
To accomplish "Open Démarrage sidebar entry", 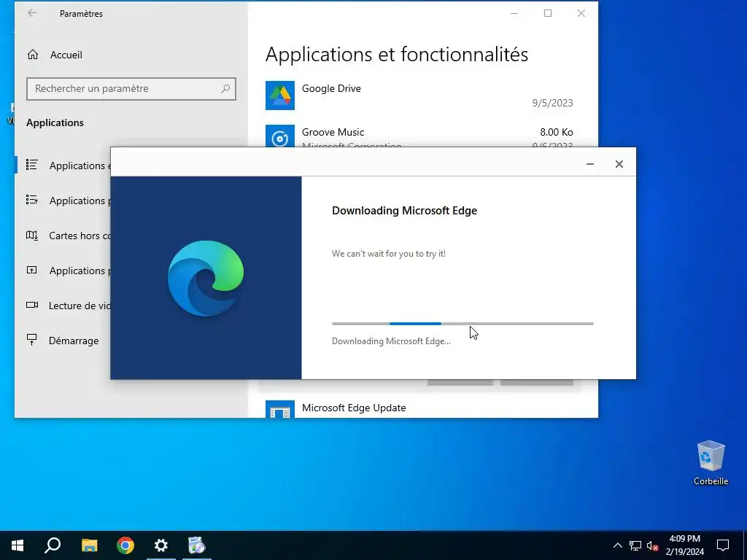I will pyautogui.click(x=63, y=341).
